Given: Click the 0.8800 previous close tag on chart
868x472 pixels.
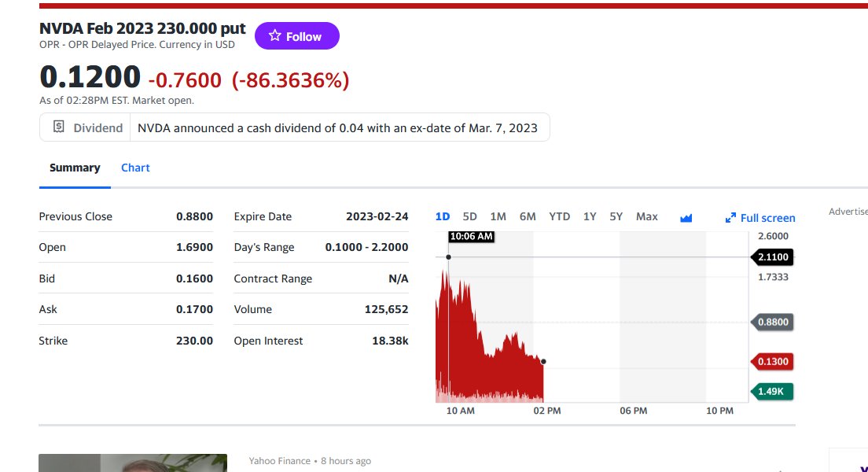Looking at the screenshot, I should [x=773, y=322].
